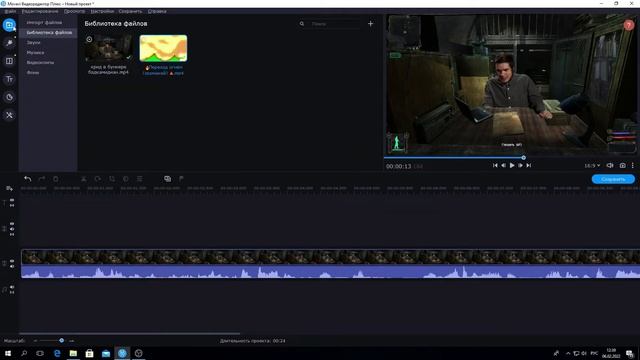Open the Сохранить menu
The width and height of the screenshot is (640, 360).
coord(130,11)
